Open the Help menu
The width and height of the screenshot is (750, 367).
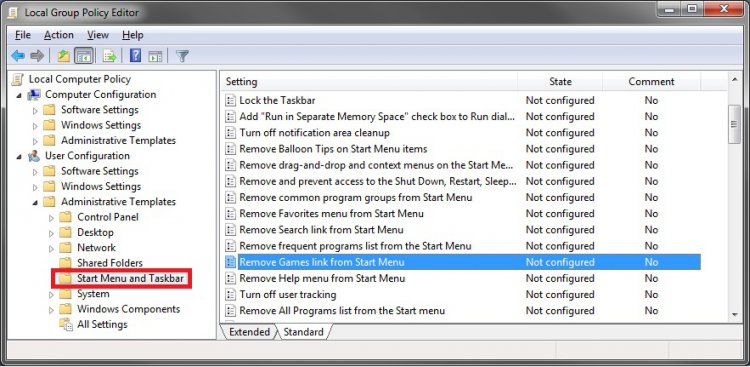pyautogui.click(x=132, y=35)
